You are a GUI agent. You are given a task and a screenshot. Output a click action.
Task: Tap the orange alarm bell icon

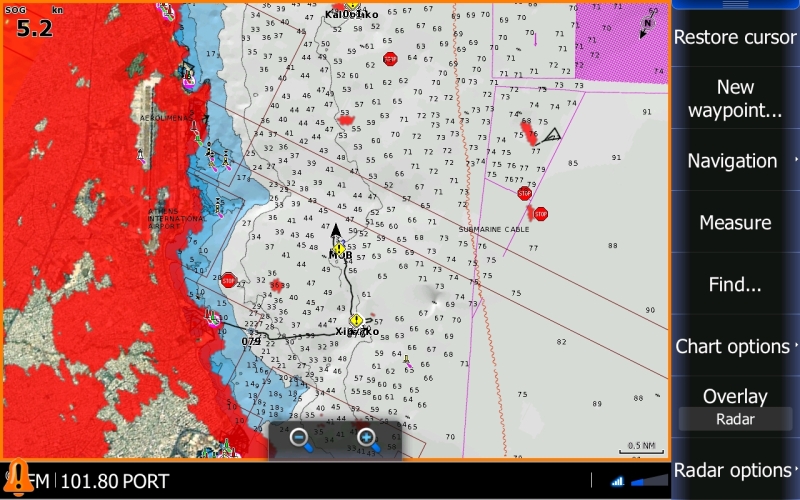[17, 476]
